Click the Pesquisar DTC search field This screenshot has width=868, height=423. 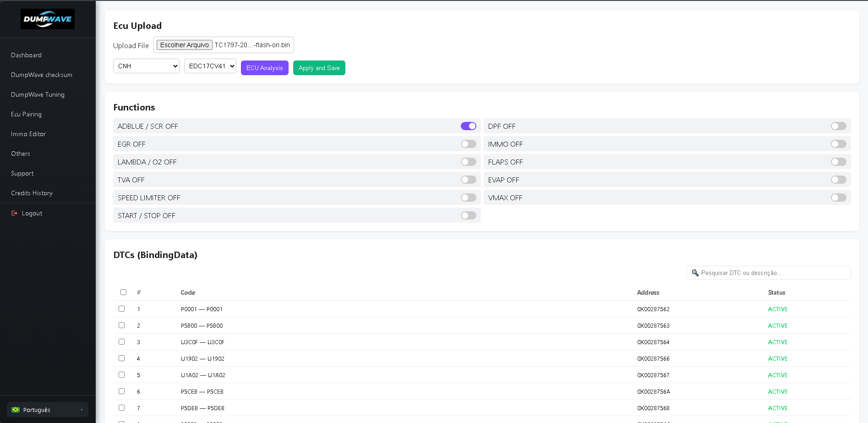(x=768, y=273)
